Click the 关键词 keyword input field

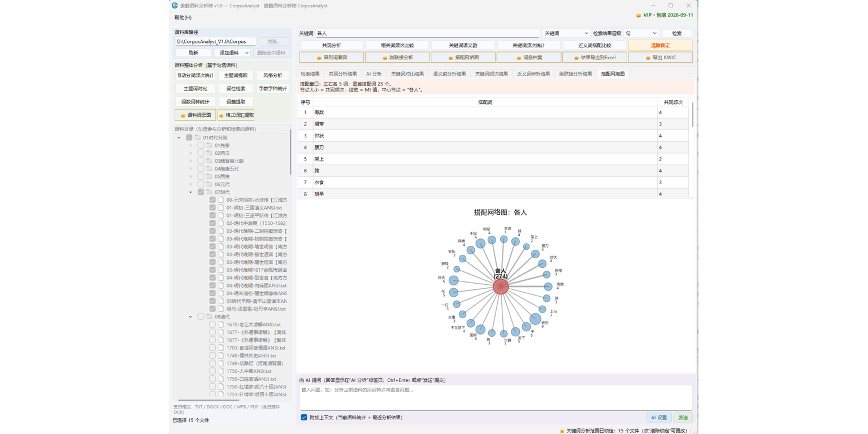tap(427, 33)
